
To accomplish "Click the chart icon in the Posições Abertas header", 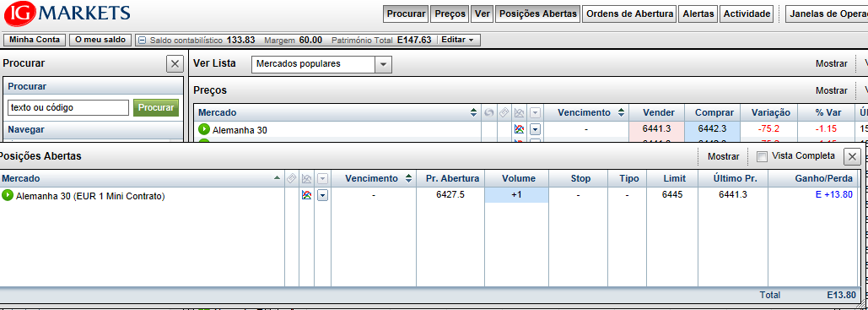I will [307, 178].
